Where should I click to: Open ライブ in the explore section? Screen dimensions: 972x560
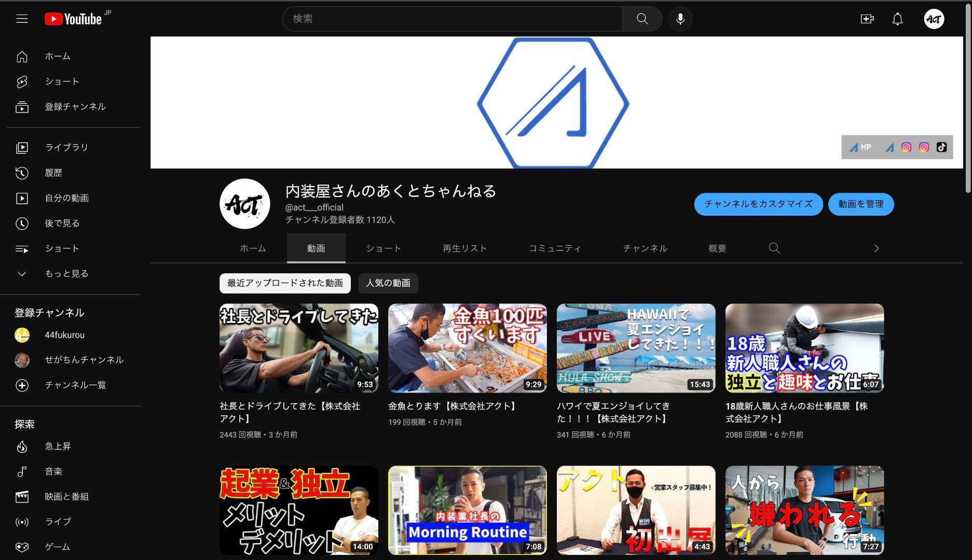point(70,522)
